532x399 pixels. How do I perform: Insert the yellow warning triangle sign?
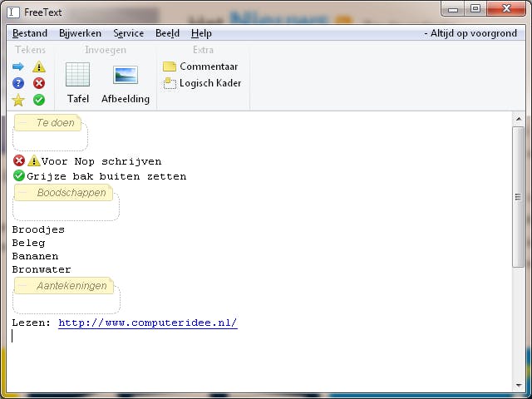click(x=39, y=66)
